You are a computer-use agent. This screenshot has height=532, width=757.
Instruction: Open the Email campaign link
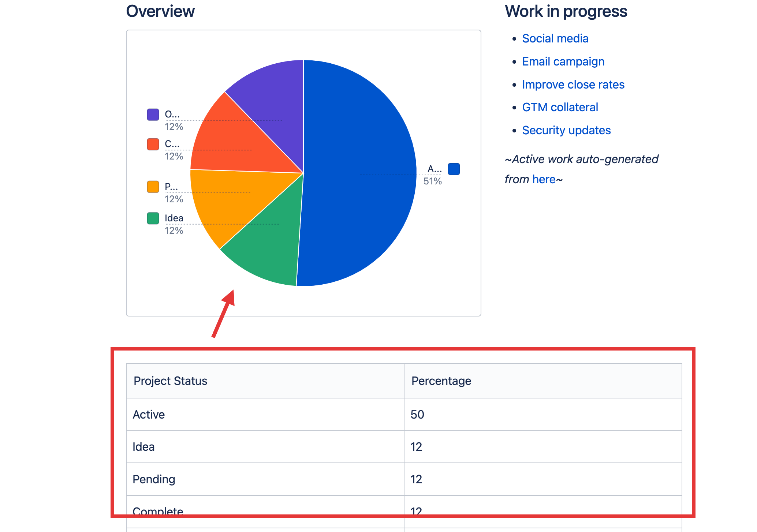point(563,61)
